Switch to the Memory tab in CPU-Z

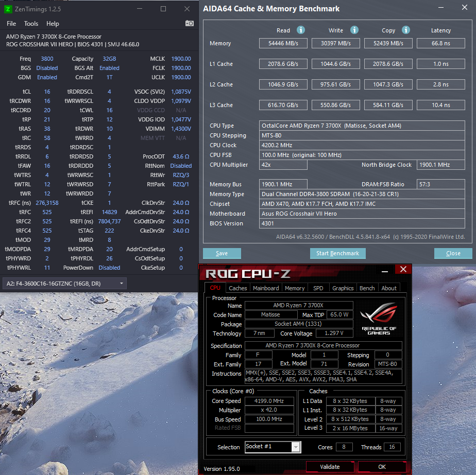(x=295, y=288)
